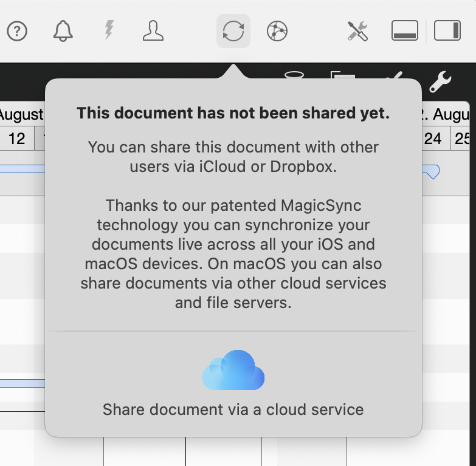Click the notifications bell icon
476x466 pixels.
(63, 31)
